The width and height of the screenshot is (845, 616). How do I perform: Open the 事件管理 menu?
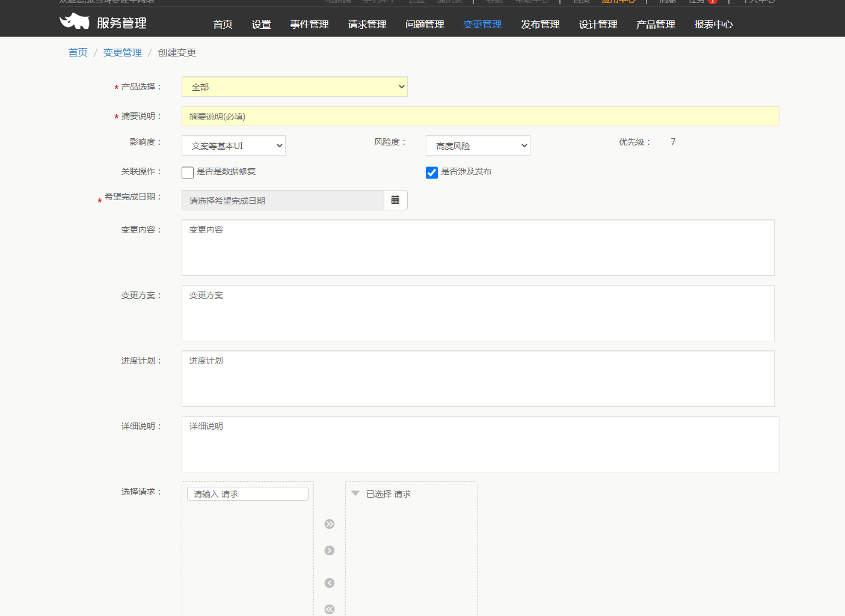point(309,24)
